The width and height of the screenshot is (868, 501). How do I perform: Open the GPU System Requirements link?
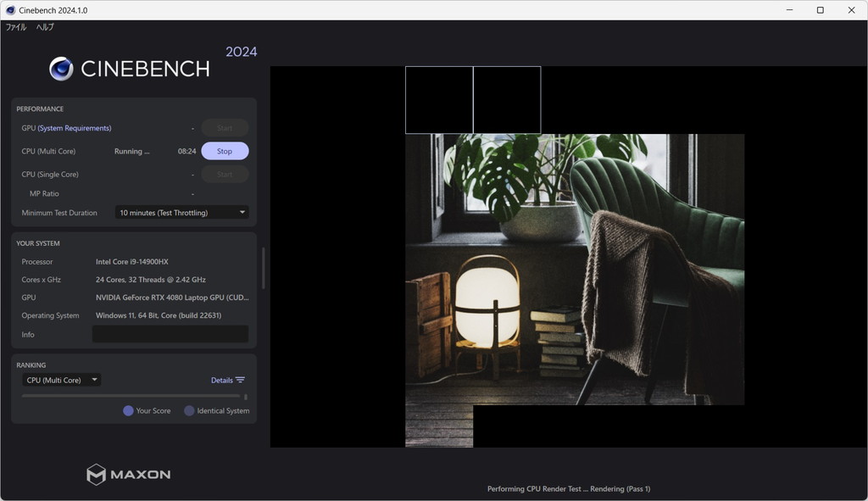[75, 128]
